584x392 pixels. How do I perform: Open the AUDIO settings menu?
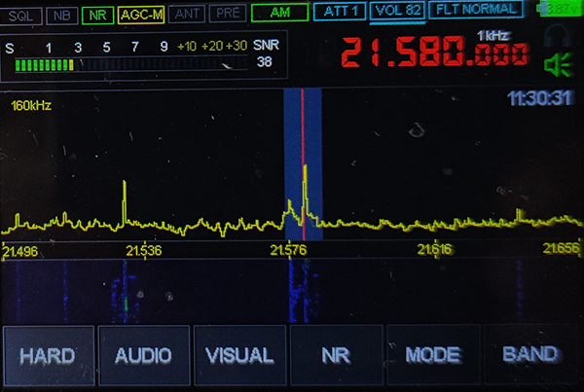tap(144, 355)
